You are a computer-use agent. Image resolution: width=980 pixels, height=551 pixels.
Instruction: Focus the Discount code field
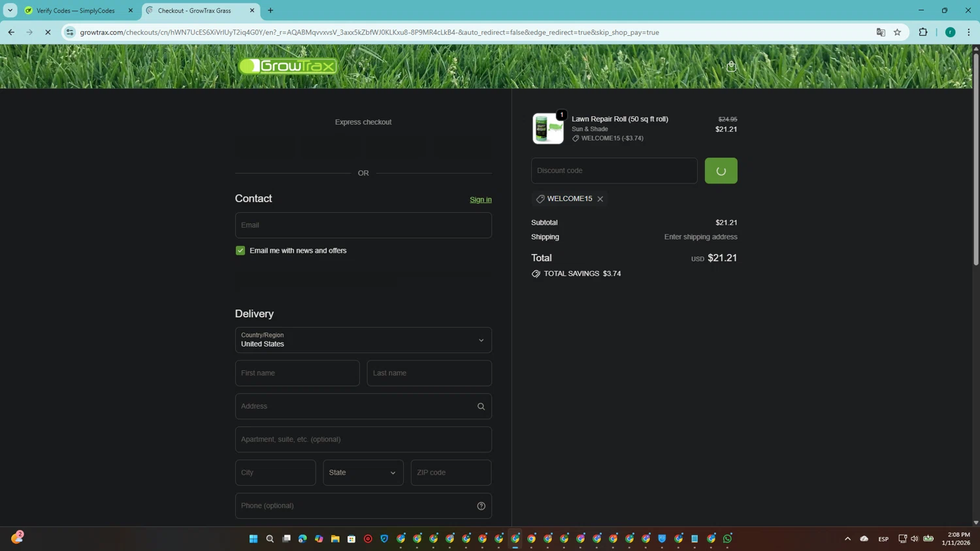614,170
